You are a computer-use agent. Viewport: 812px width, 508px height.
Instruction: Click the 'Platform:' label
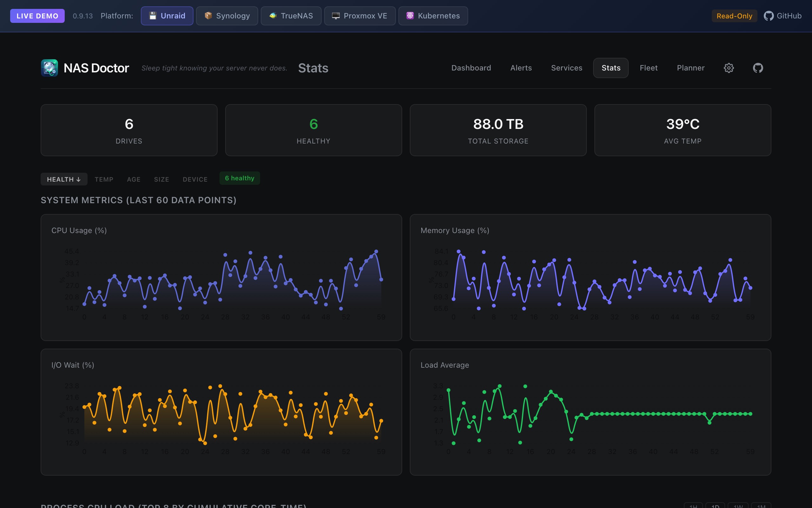pos(117,16)
